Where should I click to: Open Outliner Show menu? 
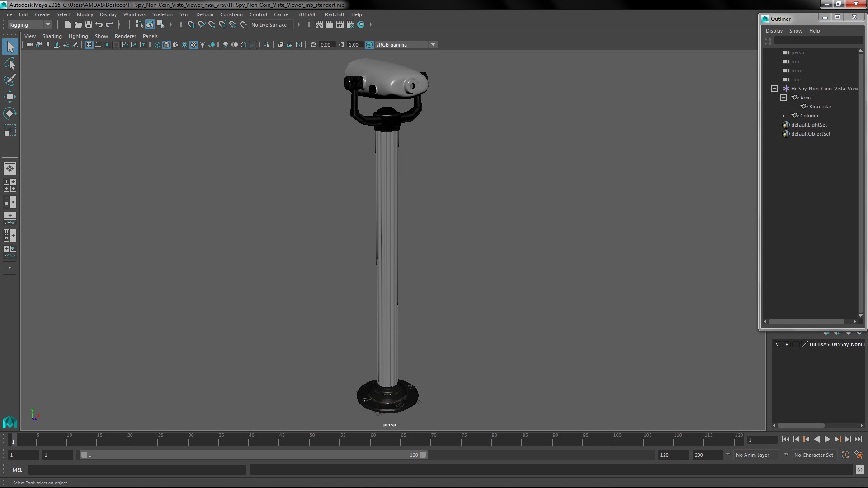796,31
